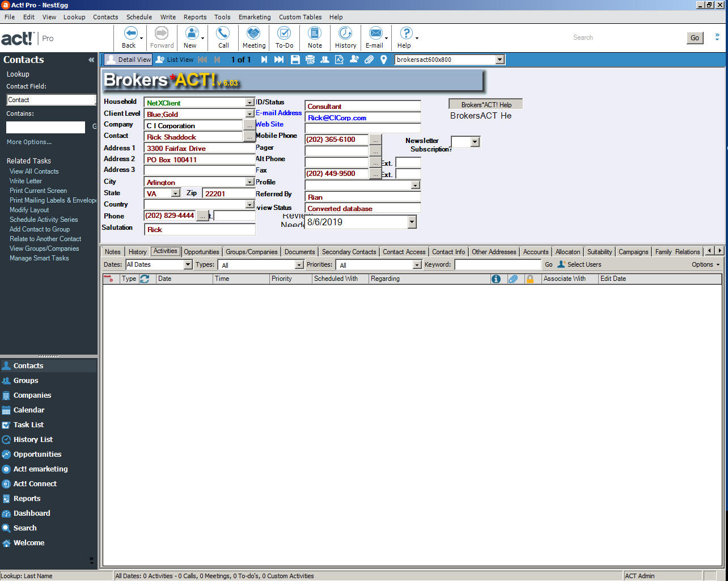Switch to the Secondary Contacts tab
Viewport: 728px width, 581px height.
[x=349, y=252]
